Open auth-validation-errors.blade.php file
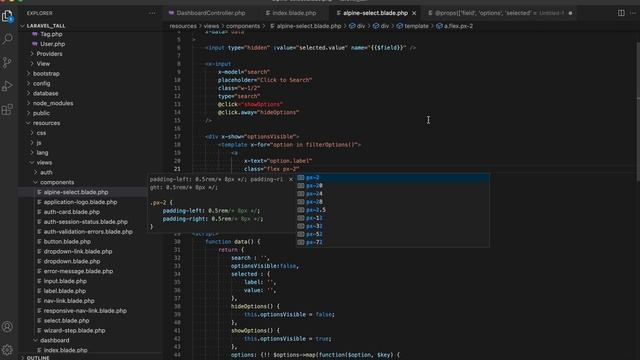The height and width of the screenshot is (360, 640). (x=88, y=232)
